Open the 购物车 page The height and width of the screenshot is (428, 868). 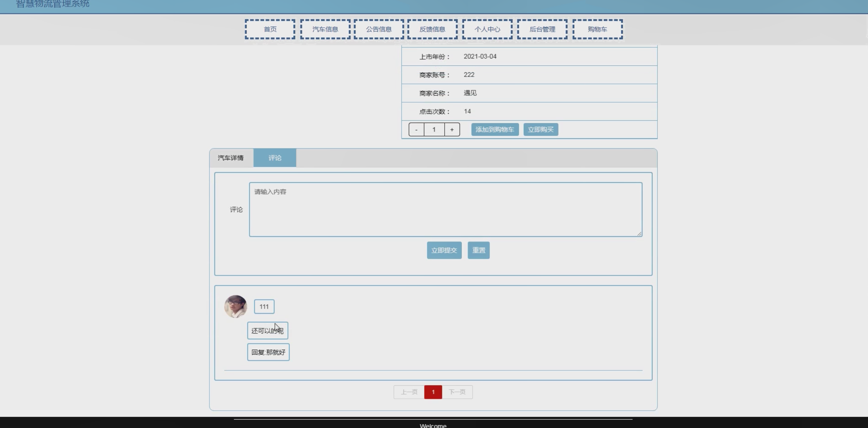click(597, 29)
